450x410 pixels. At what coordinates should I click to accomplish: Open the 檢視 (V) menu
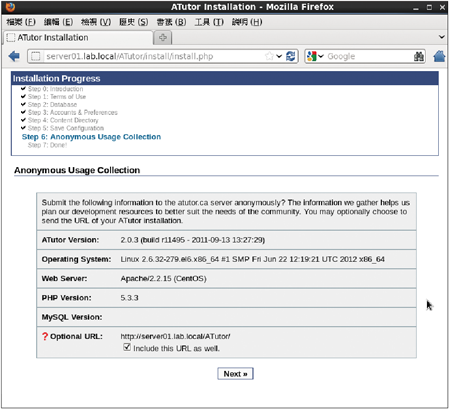point(96,22)
